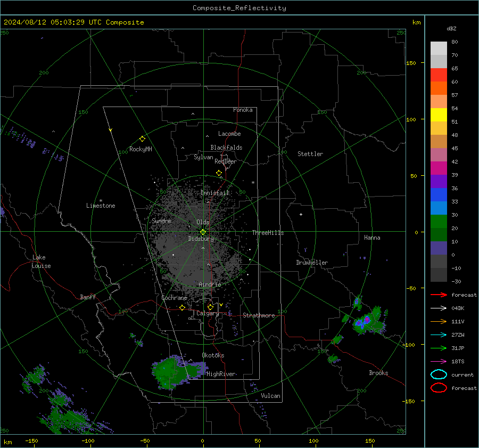The height and width of the screenshot is (448, 479).
Task: Click the yellow radar-site diamond above Didsbury
Action: coord(203,232)
